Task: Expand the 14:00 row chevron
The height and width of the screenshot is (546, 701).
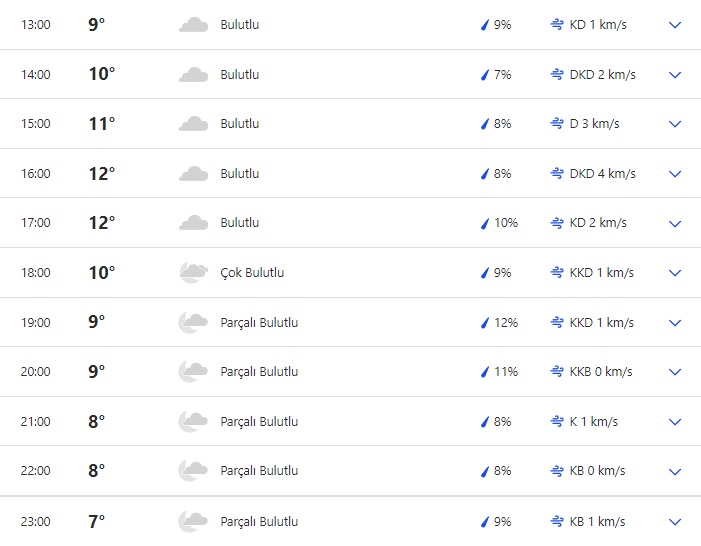Action: pos(675,75)
